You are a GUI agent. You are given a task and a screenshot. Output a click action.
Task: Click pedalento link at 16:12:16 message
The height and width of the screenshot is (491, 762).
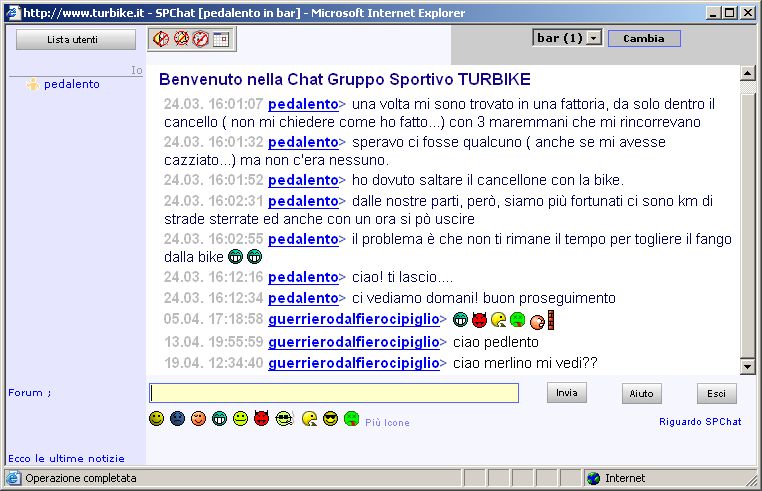pyautogui.click(x=303, y=277)
